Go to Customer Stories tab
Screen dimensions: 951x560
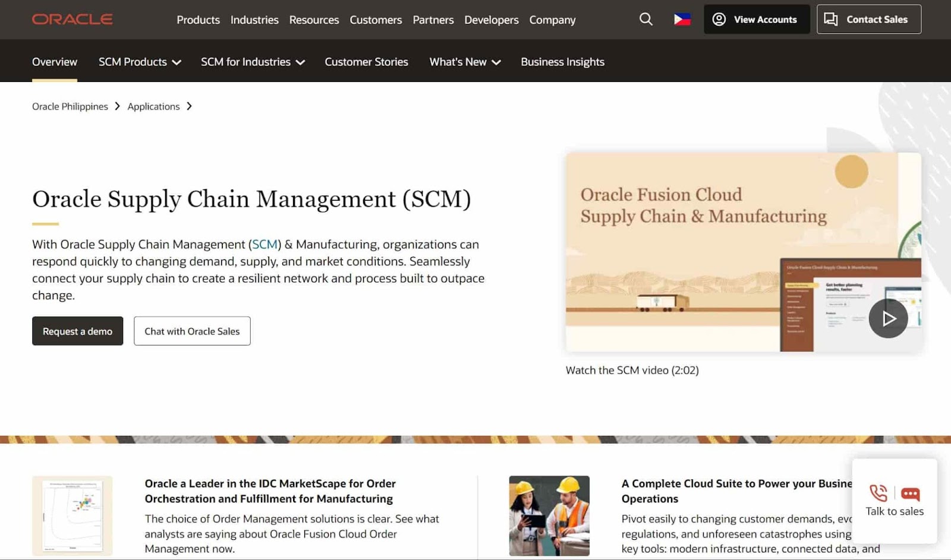pos(366,62)
